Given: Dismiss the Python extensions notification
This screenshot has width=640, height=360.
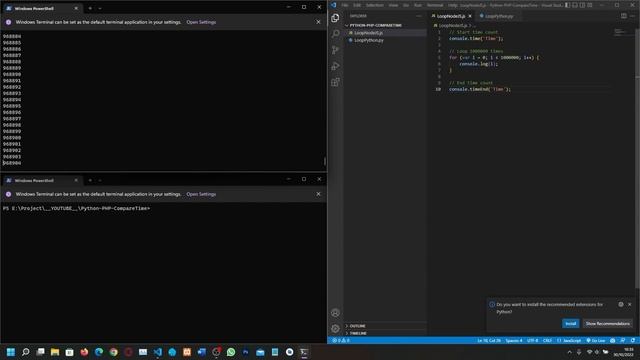Looking at the screenshot, I should (x=630, y=304).
